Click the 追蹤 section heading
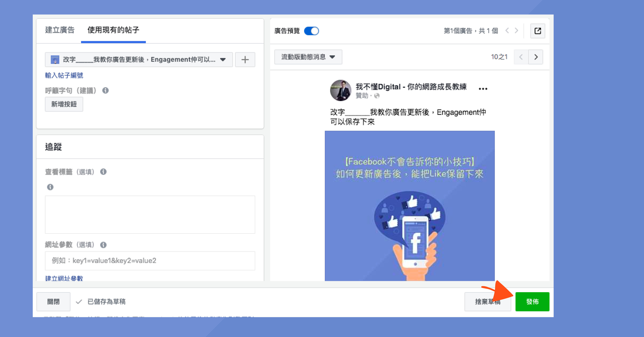 (53, 147)
